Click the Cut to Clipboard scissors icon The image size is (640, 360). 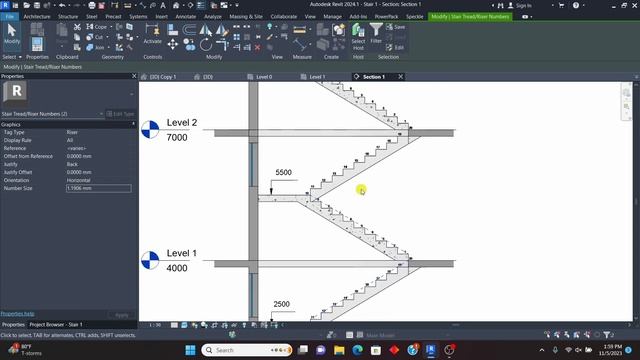[77, 27]
